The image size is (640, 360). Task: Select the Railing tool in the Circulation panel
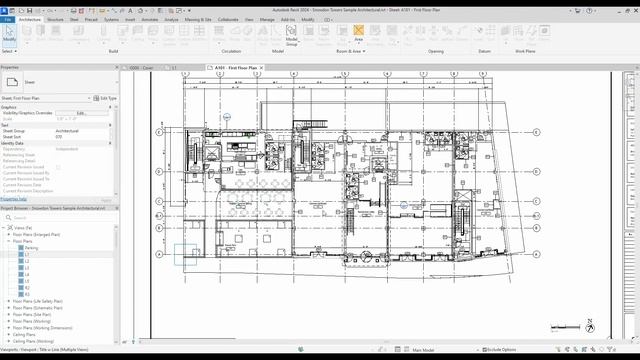coord(219,34)
